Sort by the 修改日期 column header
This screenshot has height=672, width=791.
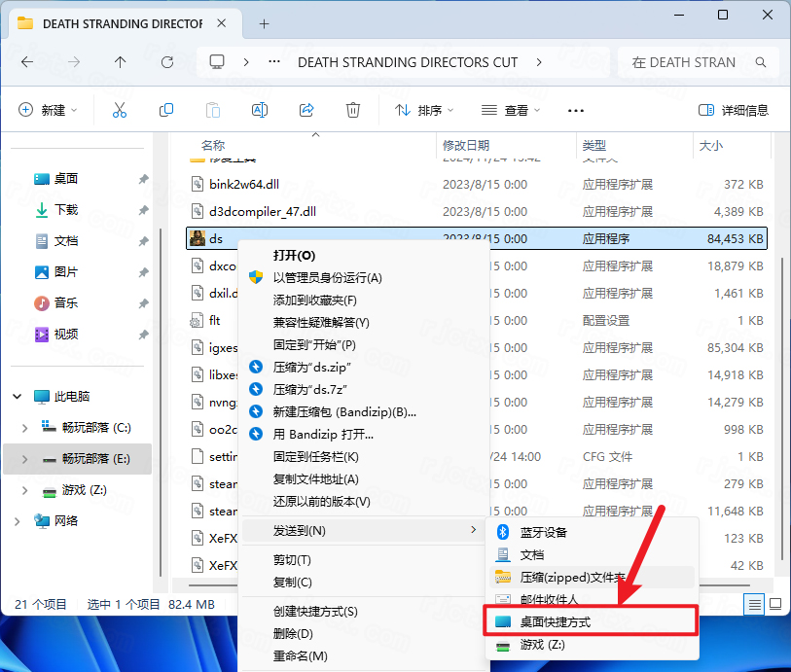466,146
